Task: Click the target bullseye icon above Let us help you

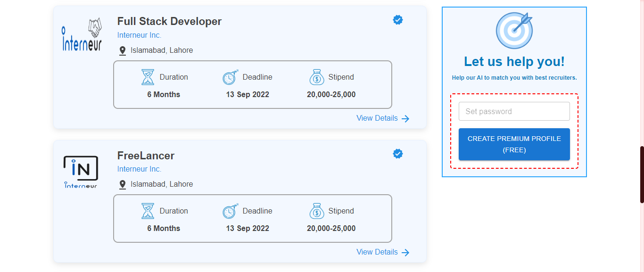Action: pos(514,31)
